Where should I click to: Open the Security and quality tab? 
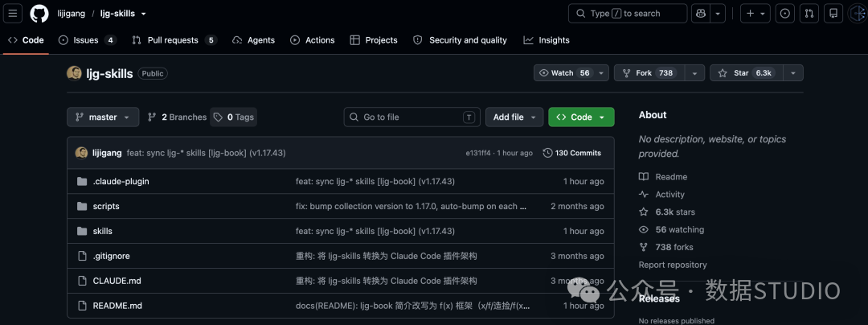(460, 40)
